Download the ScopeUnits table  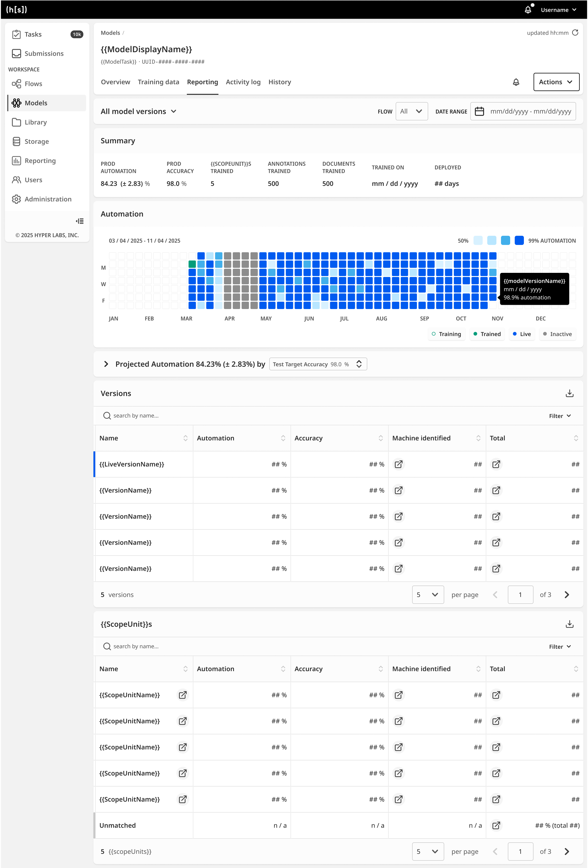(569, 624)
